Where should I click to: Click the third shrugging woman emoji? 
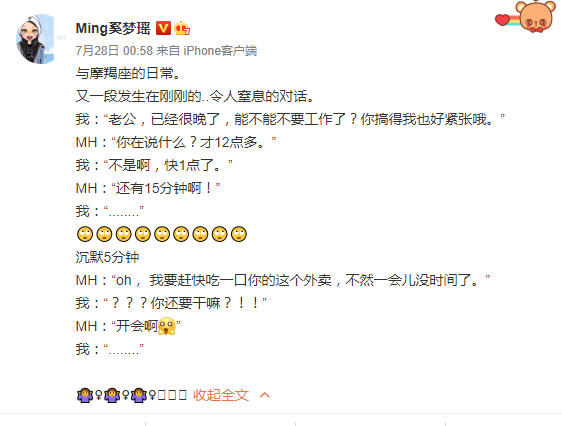click(x=139, y=395)
